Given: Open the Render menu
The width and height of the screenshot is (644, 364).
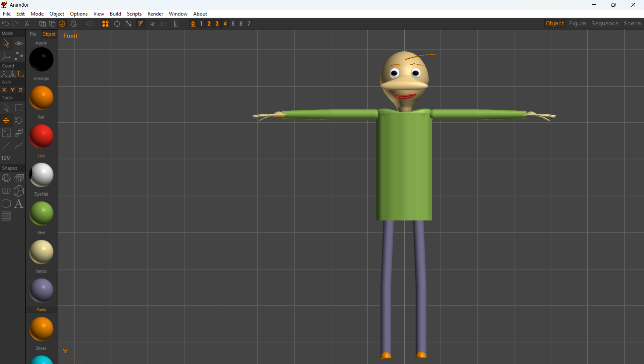Looking at the screenshot, I should point(155,14).
